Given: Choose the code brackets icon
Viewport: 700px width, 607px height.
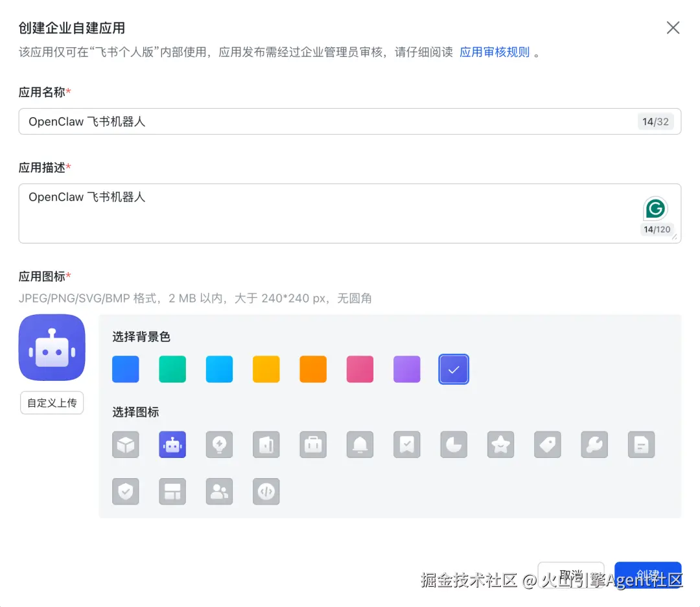Looking at the screenshot, I should pos(266,492).
